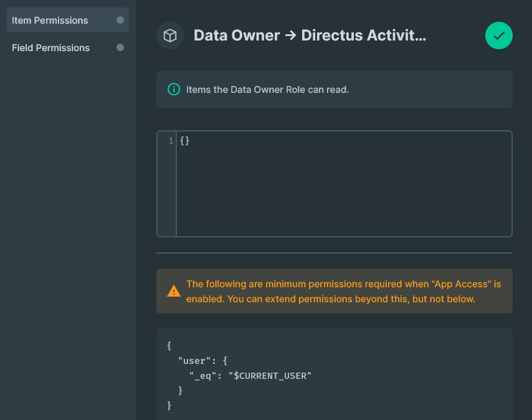Click the status dot beside Field Permissions
The height and width of the screenshot is (420, 532).
pyautogui.click(x=121, y=47)
